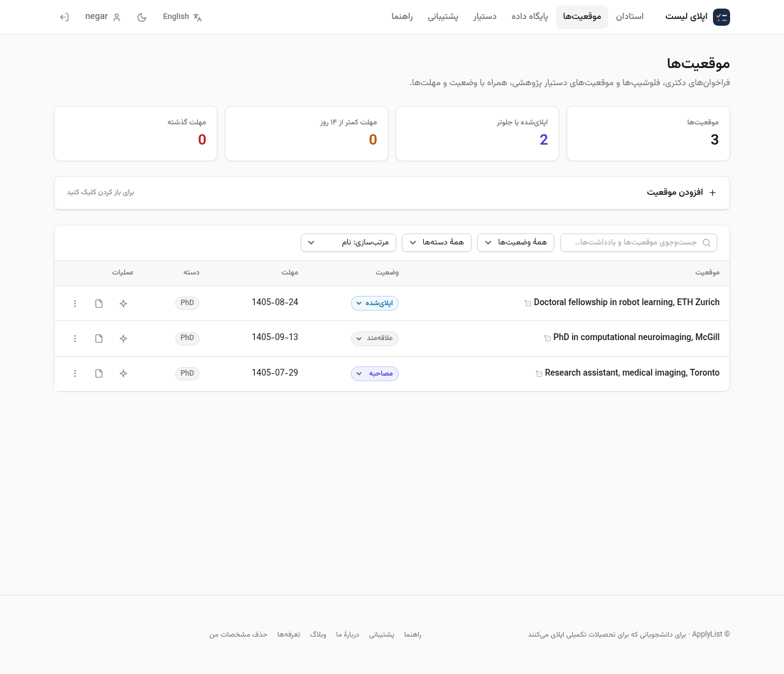Open the مرتب‌سازی: نام sort dropdown
784x674 pixels.
tap(349, 243)
